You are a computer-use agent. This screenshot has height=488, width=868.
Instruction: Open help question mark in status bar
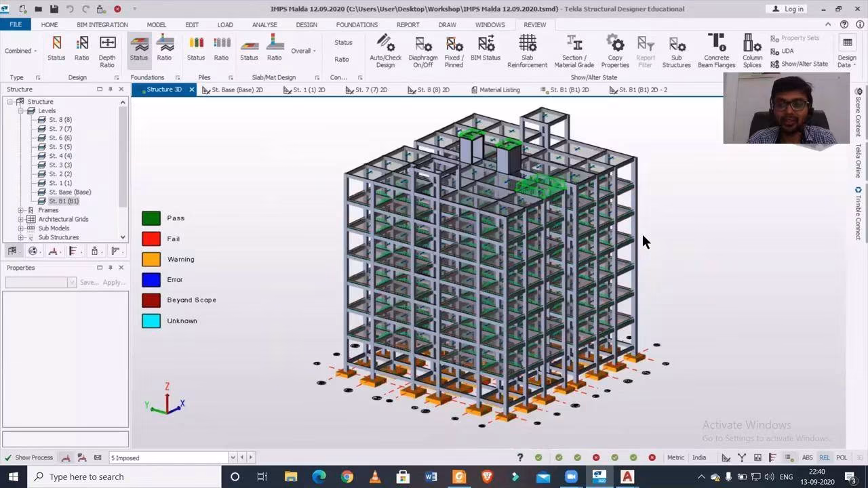[520, 457]
